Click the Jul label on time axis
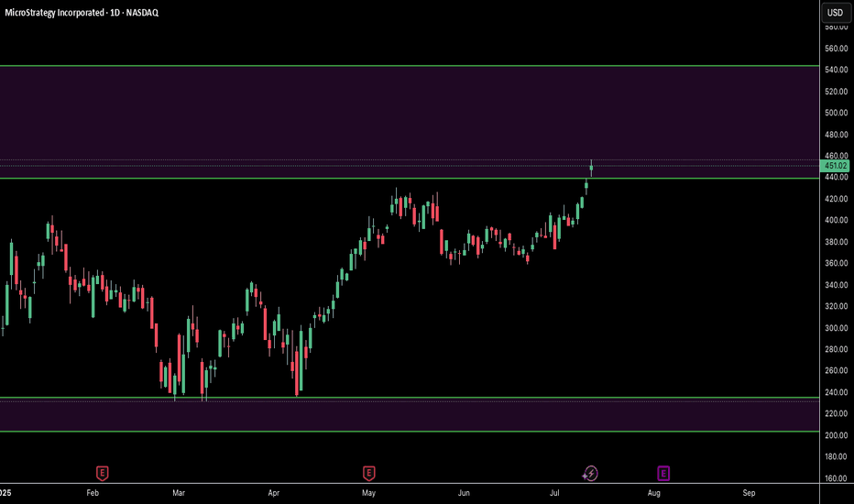This screenshot has height=504, width=854. coord(554,493)
